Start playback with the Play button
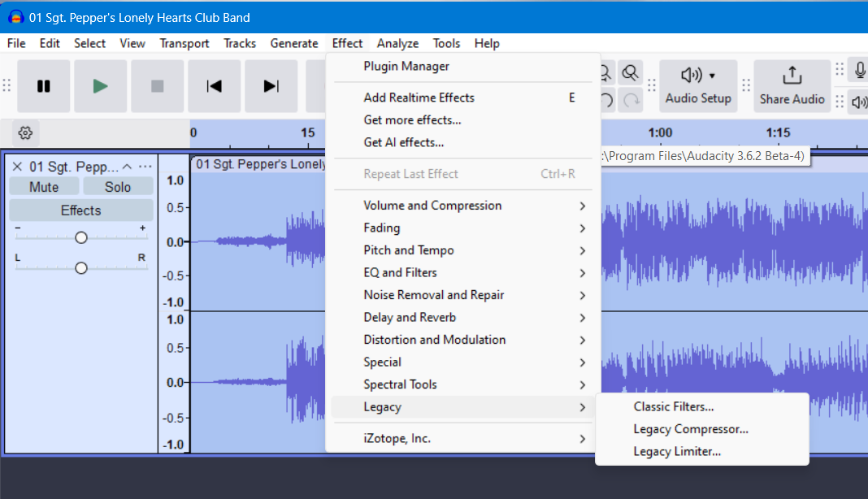The width and height of the screenshot is (868, 499). click(100, 86)
